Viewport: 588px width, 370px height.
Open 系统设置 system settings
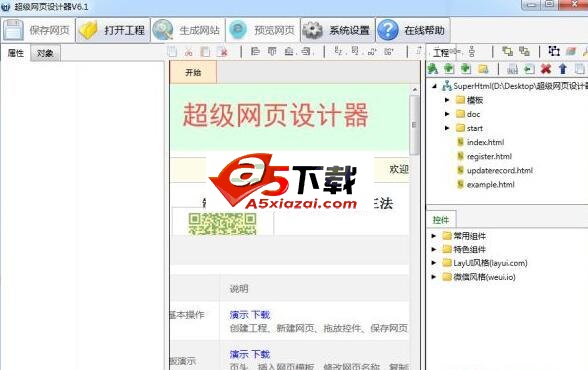coord(338,30)
